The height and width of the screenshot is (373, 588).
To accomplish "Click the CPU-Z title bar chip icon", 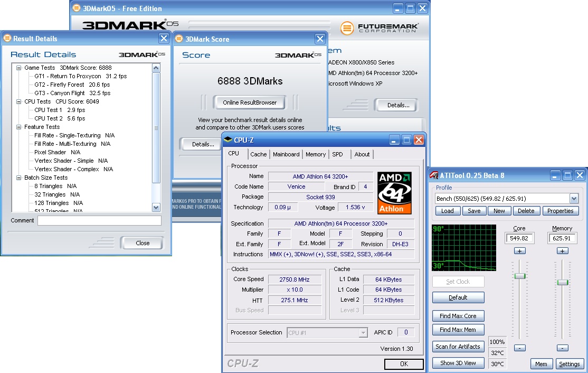I will point(227,140).
